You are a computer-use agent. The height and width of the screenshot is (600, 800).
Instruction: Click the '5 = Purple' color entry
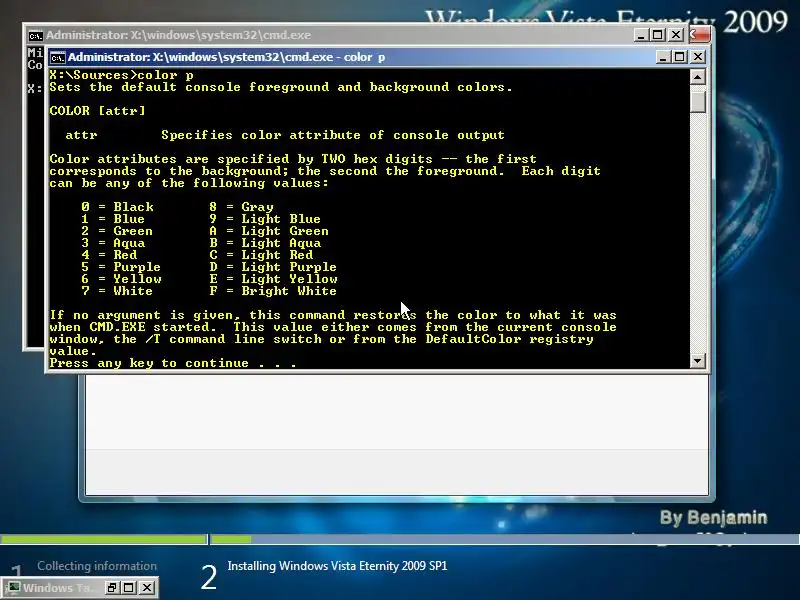tap(121, 267)
